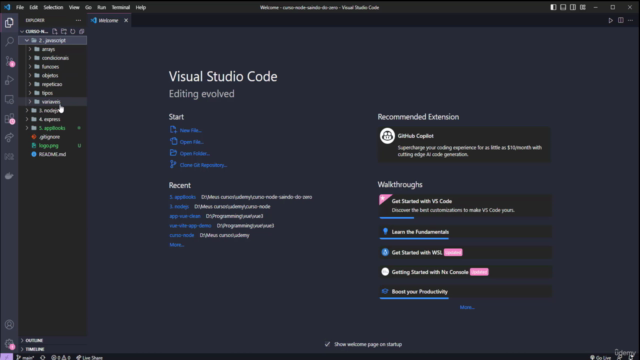
Task: Click More... under Recent list
Action: [x=177, y=245]
